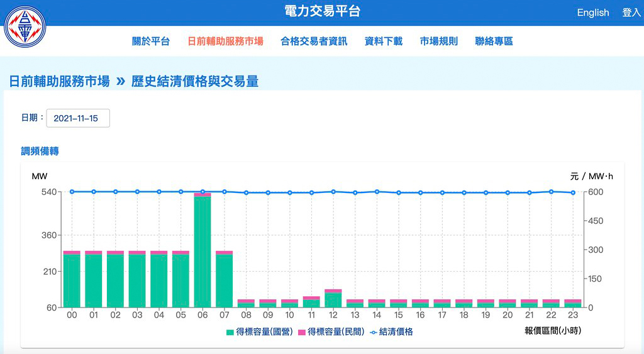644x354 pixels.
Task: Open the 關於平台 menu
Action: click(151, 41)
